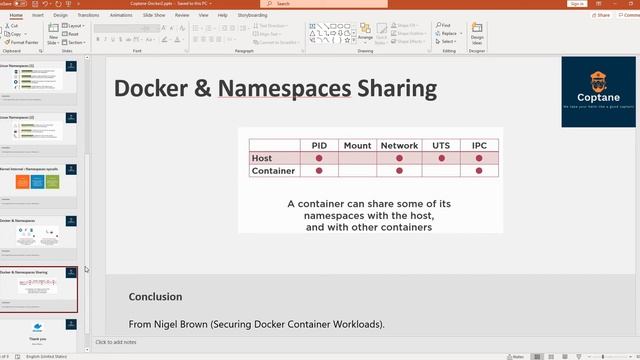The image size is (640, 360).
Task: Open the Section dropdown
Action: coord(74,42)
